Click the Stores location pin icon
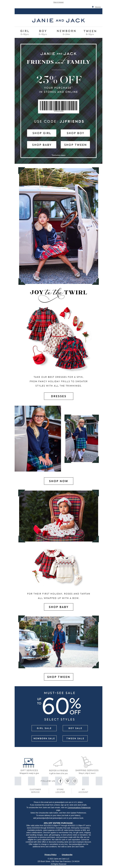The width and height of the screenshot is (117, 868). click(93, 7)
